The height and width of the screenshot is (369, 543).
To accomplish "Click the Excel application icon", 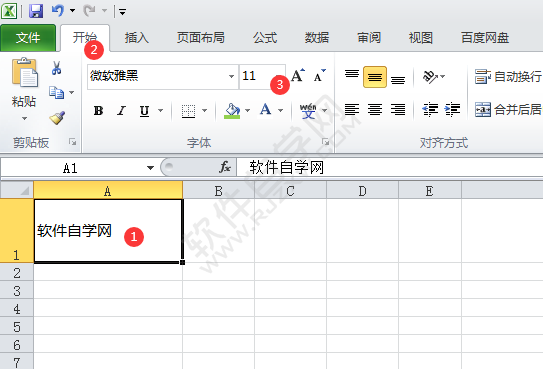I will tap(9, 11).
